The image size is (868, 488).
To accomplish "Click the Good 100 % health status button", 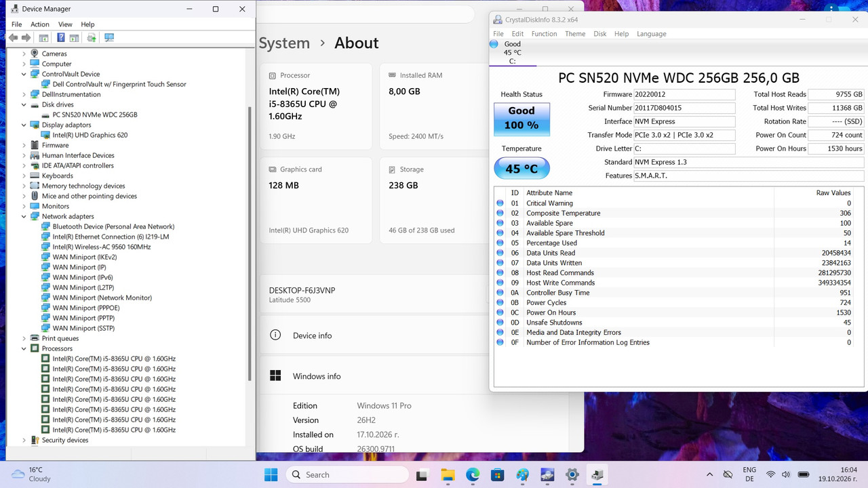I will click(x=521, y=119).
